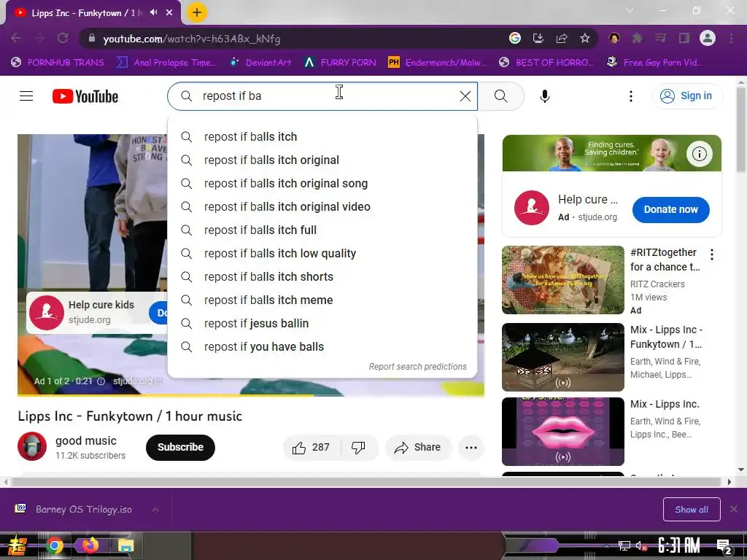The width and height of the screenshot is (747, 560).
Task: Show all downloads
Action: [x=692, y=510]
